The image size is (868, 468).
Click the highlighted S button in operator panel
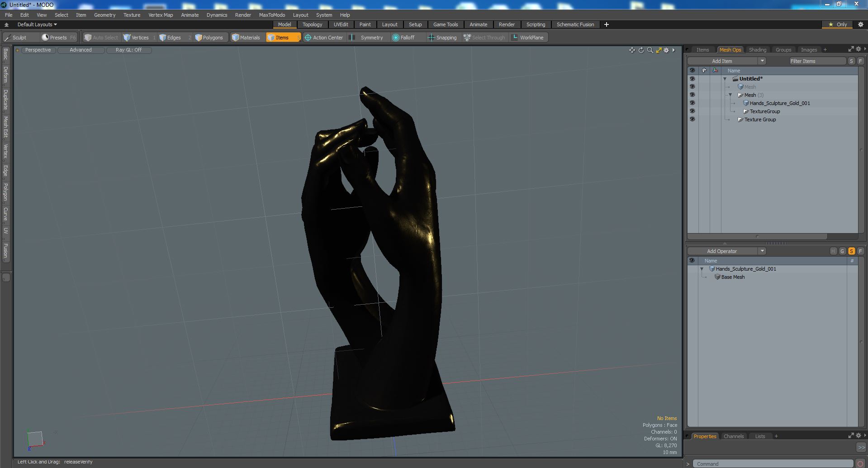tap(851, 251)
